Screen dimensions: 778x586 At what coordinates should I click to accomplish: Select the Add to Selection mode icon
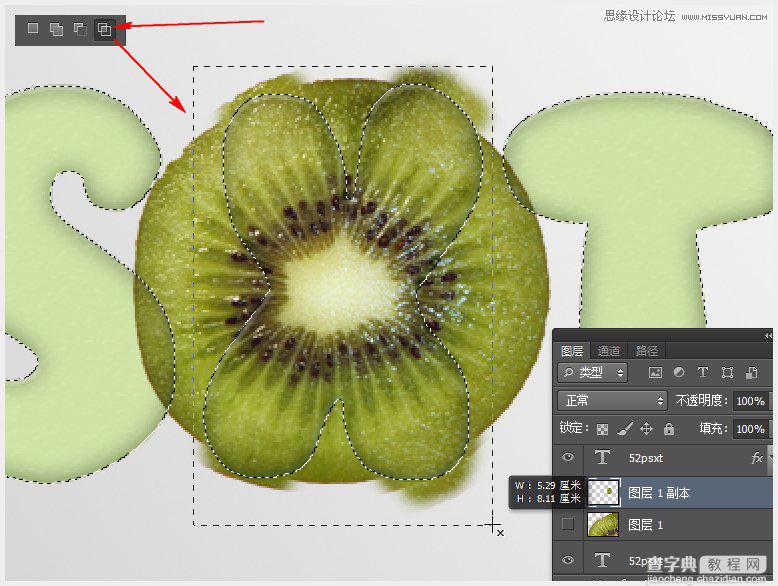click(x=57, y=30)
